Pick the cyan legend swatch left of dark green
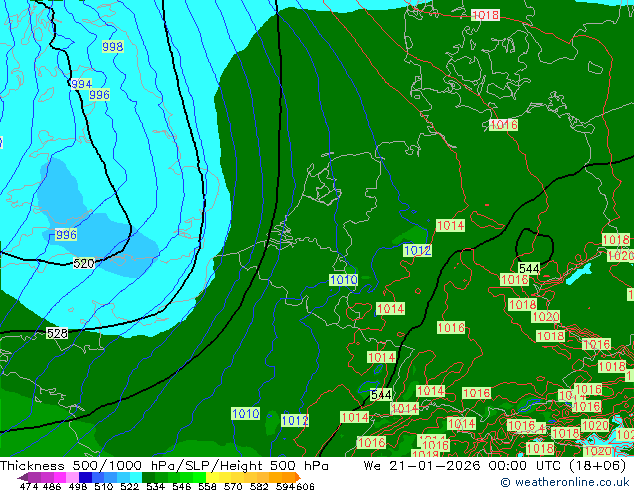 click(136, 477)
